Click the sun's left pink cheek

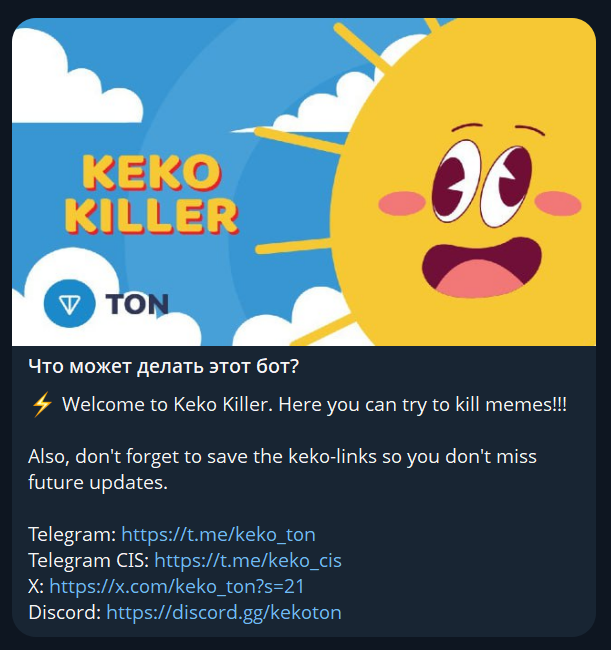pos(405,203)
